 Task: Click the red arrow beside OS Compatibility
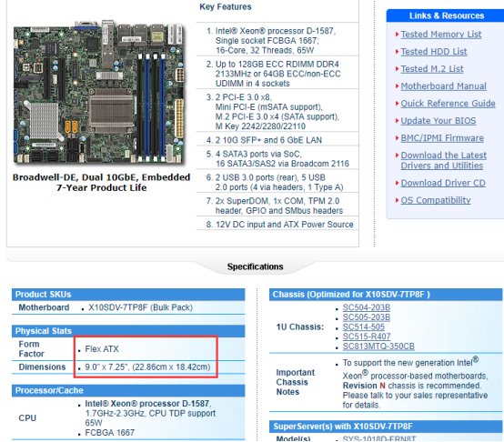[397, 200]
